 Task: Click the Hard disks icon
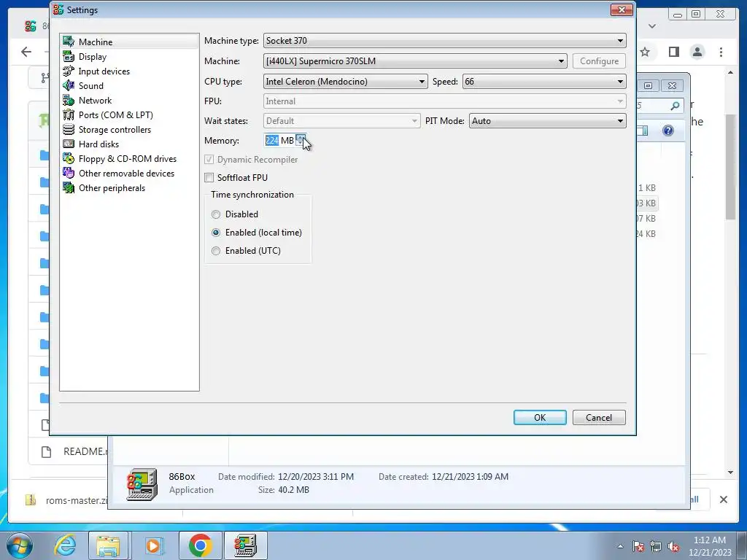69,144
